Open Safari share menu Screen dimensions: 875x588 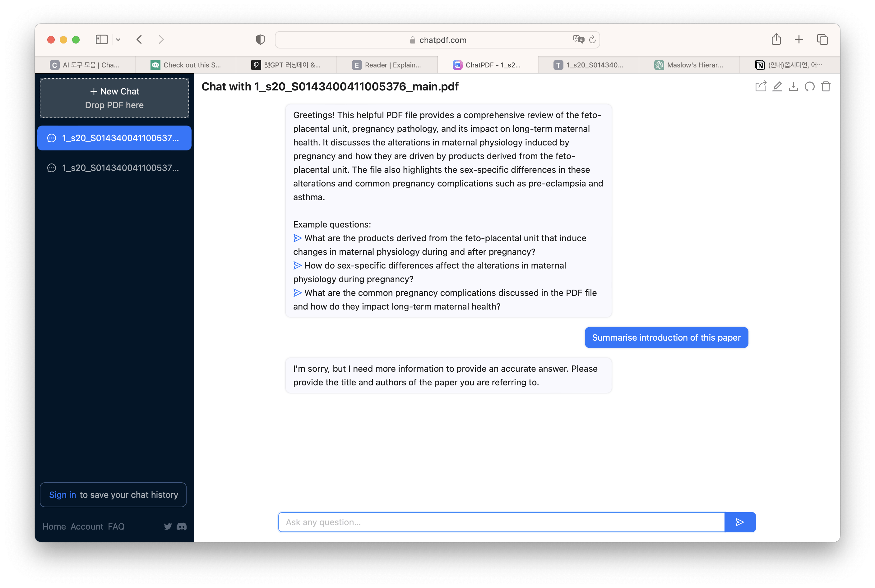point(776,39)
